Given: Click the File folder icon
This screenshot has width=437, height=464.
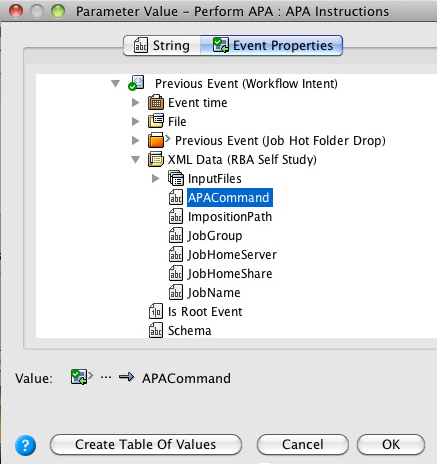Looking at the screenshot, I should [156, 121].
